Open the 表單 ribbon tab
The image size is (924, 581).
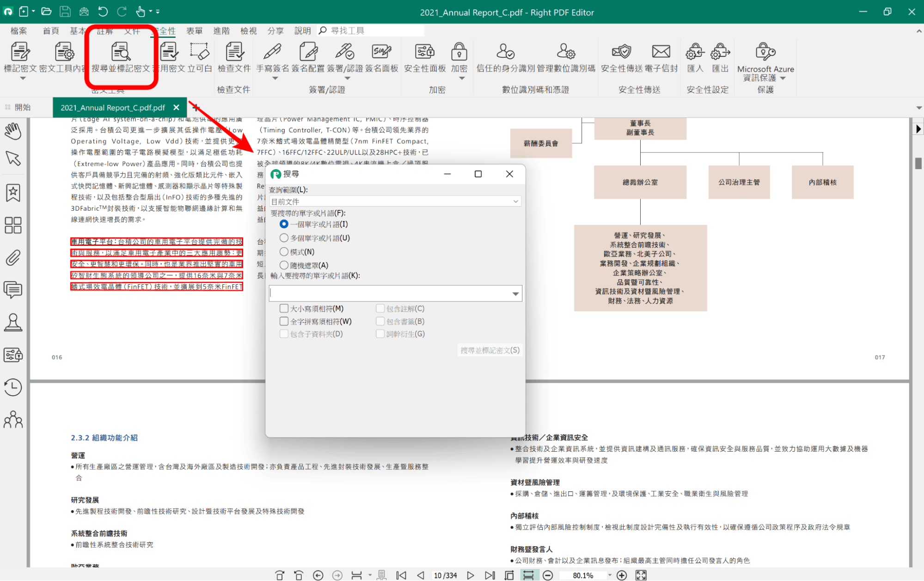pos(194,31)
